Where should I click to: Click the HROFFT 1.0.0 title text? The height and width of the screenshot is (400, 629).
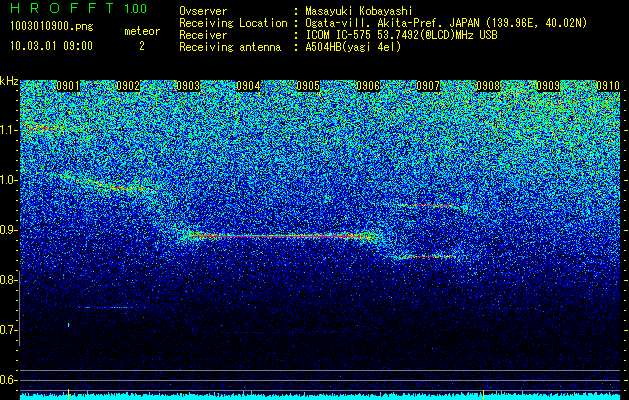pyautogui.click(x=79, y=8)
